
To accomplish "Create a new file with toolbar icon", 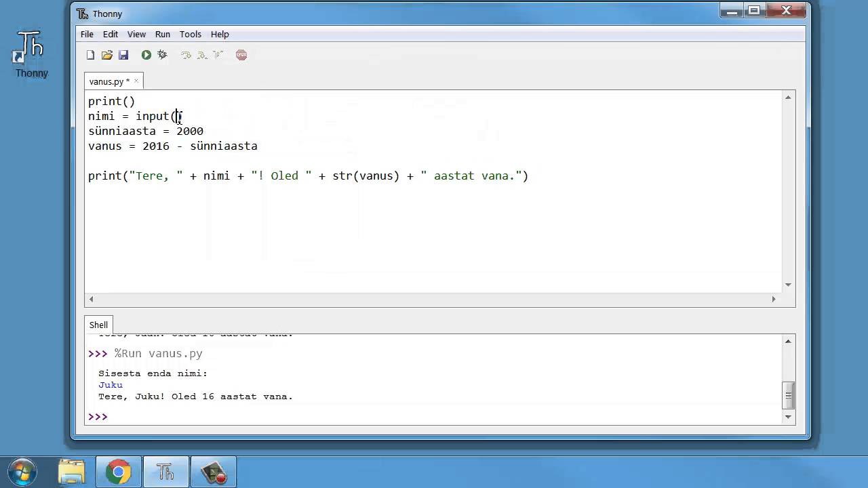I will [x=90, y=55].
